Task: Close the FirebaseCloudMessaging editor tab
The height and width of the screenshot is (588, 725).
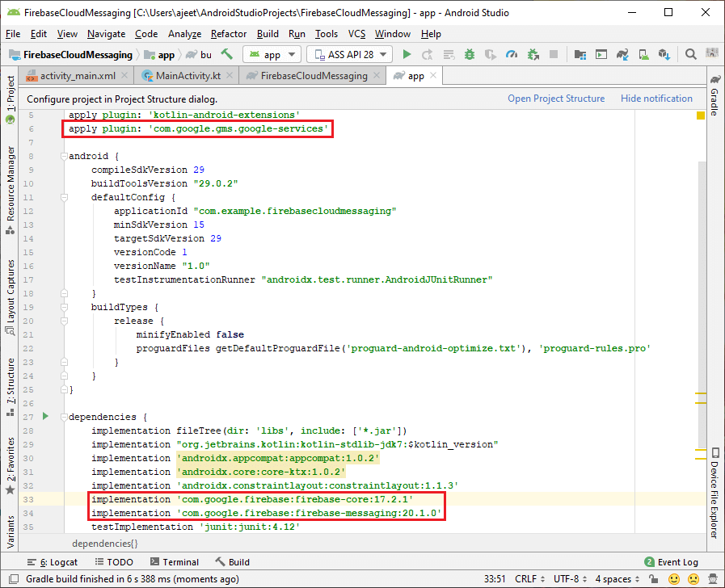Action: [x=377, y=75]
